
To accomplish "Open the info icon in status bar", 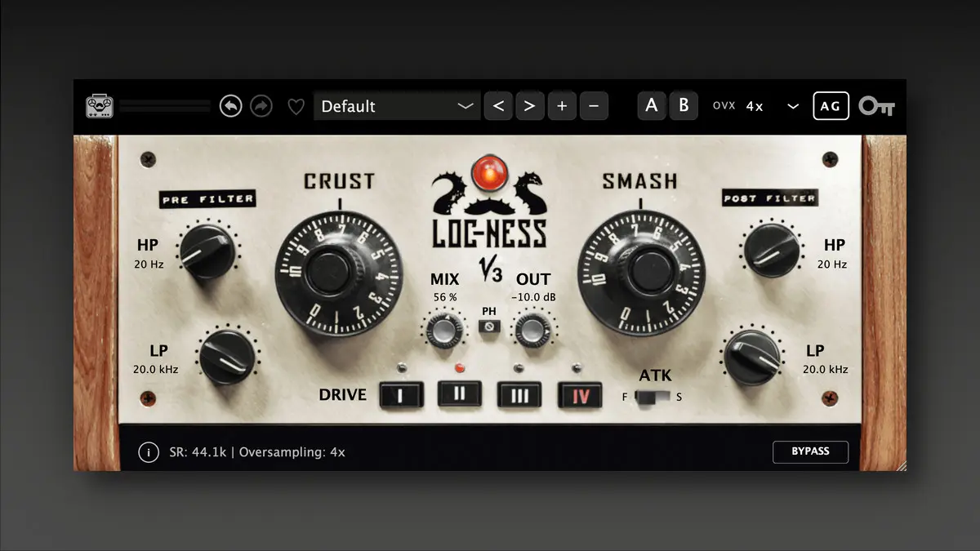I will click(149, 452).
